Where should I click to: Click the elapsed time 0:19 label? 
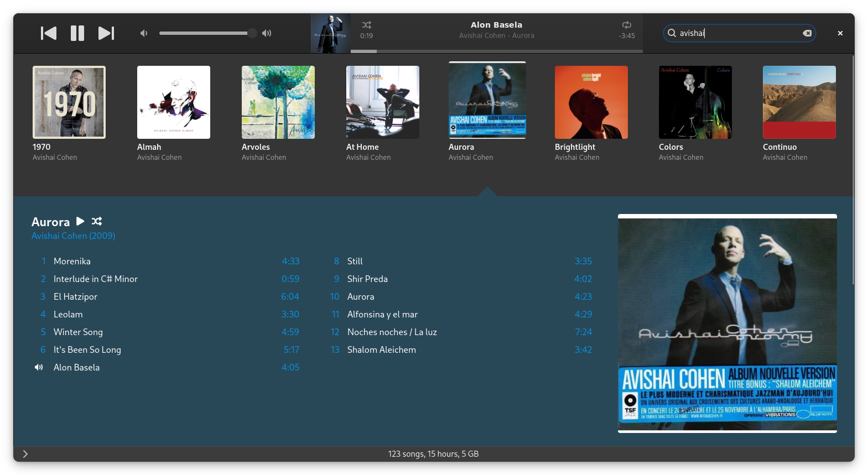pyautogui.click(x=366, y=36)
